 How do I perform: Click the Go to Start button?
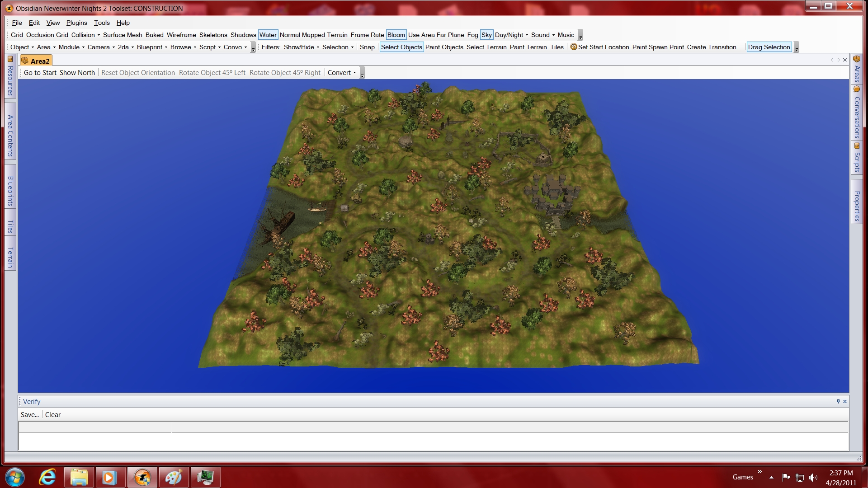(40, 73)
